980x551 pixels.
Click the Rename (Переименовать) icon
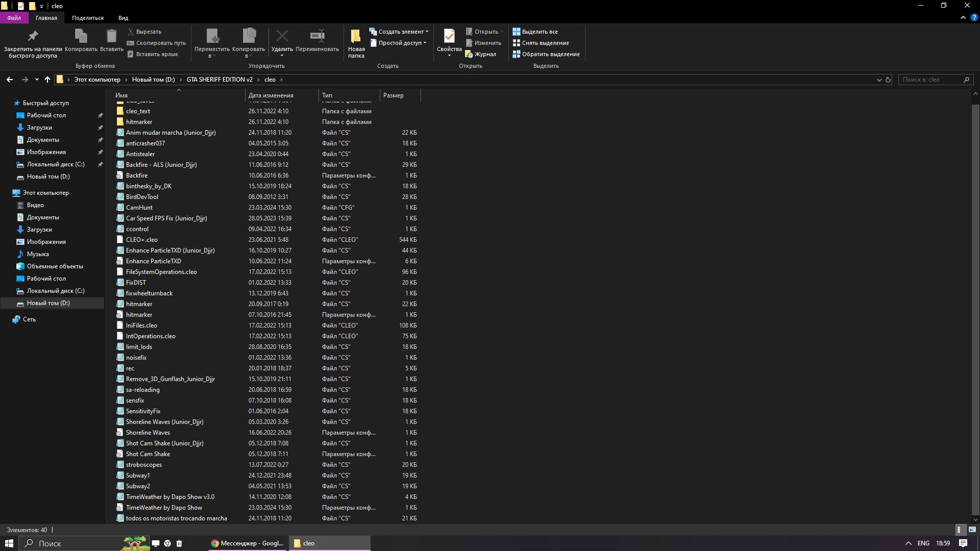tap(317, 36)
